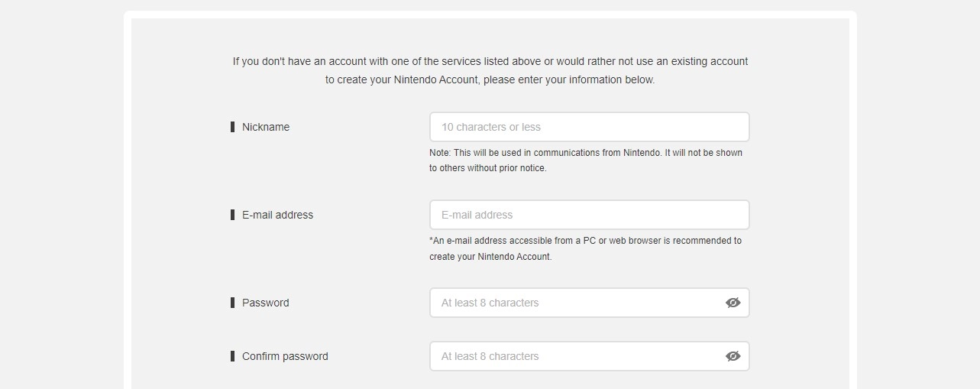Screen dimensions: 980x389
Task: Click the E-mail address label text
Action: point(277,215)
